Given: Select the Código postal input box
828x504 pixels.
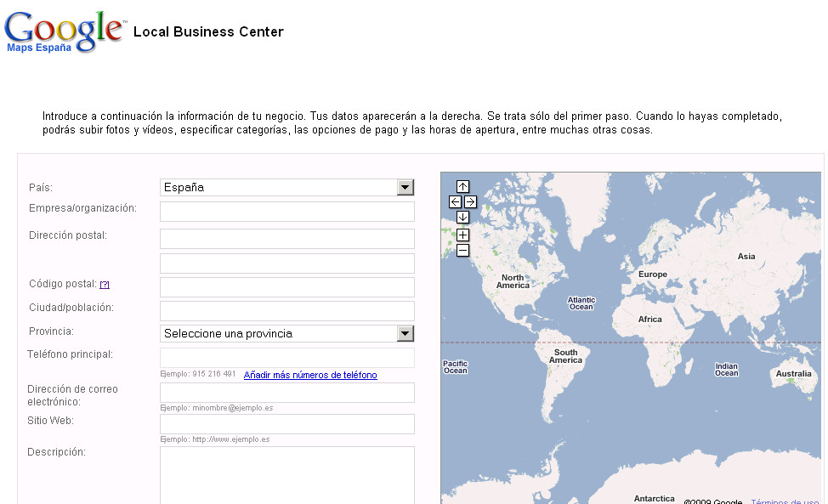Looking at the screenshot, I should [x=286, y=287].
